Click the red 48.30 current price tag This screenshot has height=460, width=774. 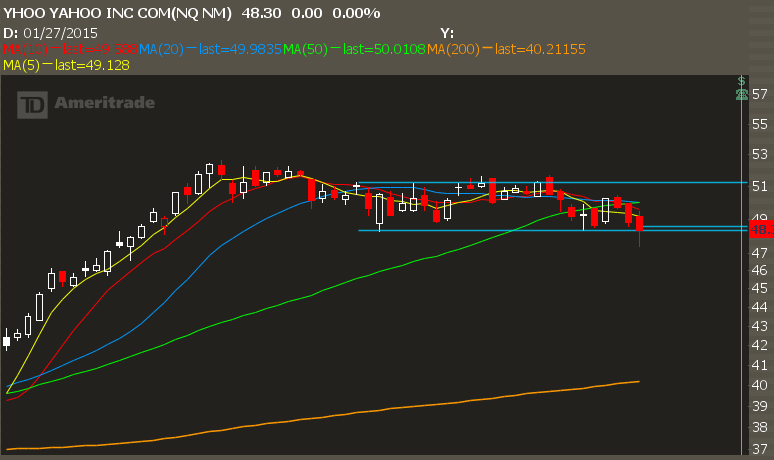point(761,229)
